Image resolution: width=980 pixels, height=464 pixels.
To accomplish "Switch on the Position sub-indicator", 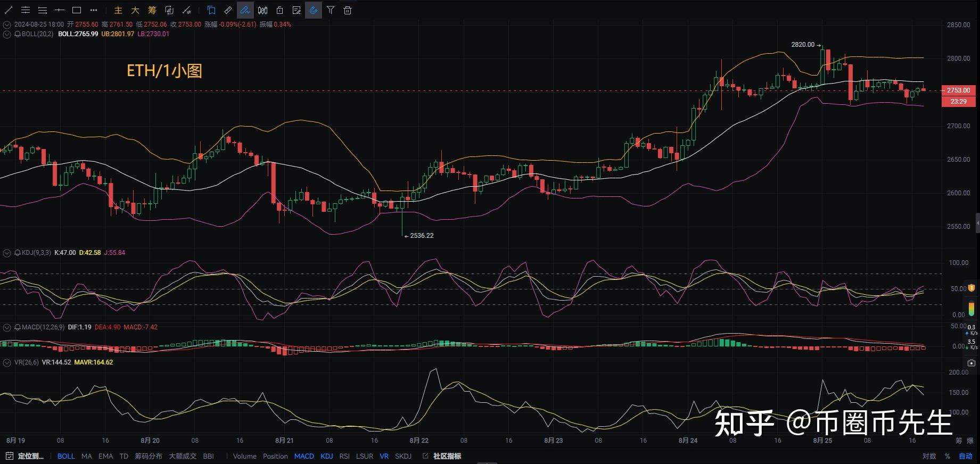I will point(275,456).
